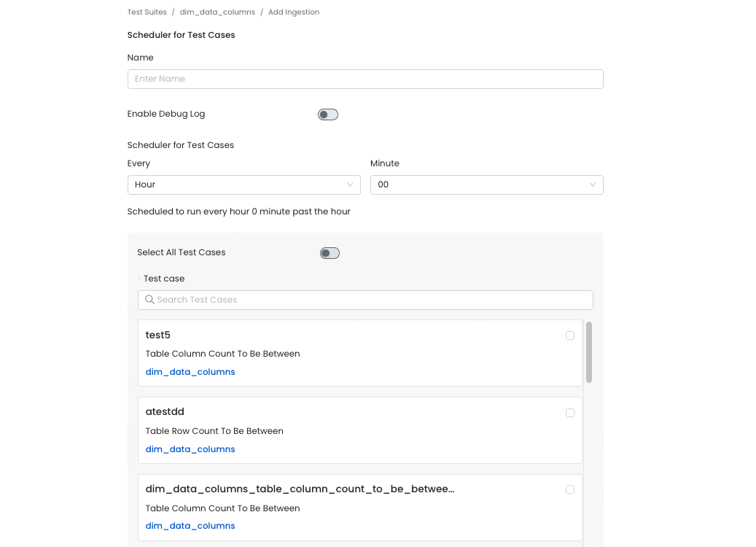Focus the Enter Name input field
This screenshot has width=756, height=547.
(x=365, y=79)
